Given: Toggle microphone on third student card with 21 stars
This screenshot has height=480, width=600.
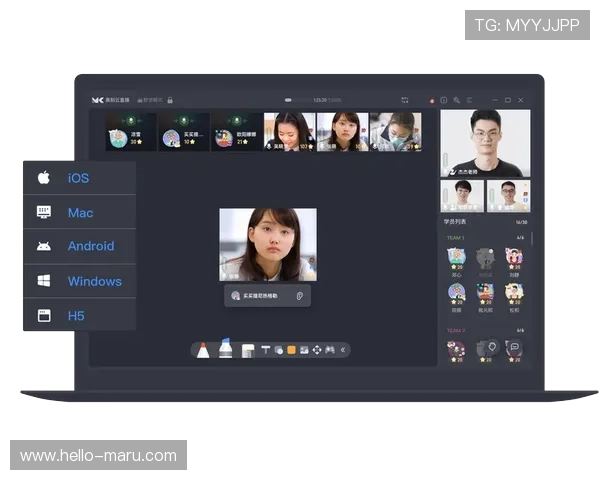Looking at the screenshot, I should [236, 121].
